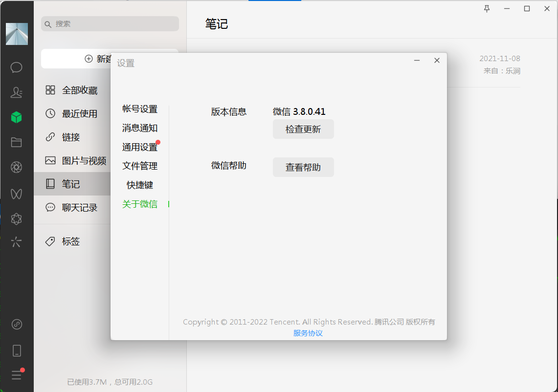
Task: Click the 查看帮助 button
Action: [x=303, y=167]
